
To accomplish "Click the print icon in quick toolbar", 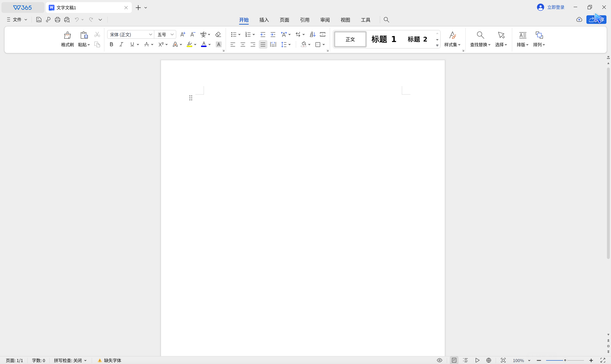I will [57, 20].
